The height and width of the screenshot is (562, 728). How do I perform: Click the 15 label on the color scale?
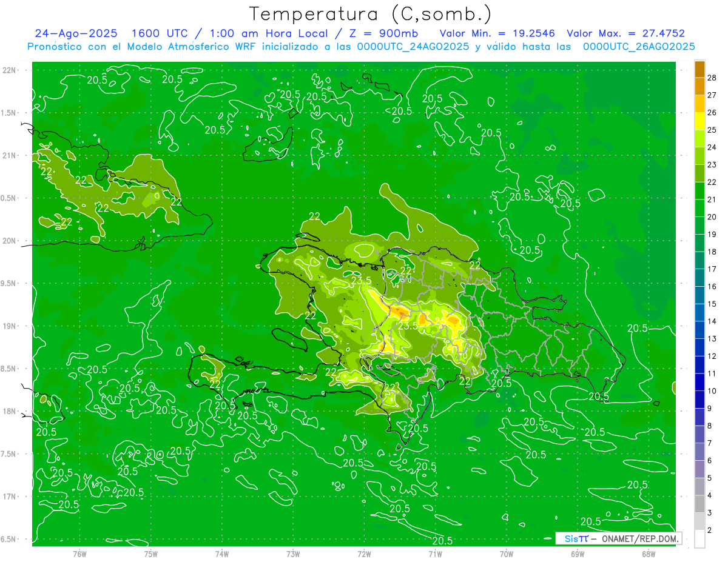(x=712, y=304)
